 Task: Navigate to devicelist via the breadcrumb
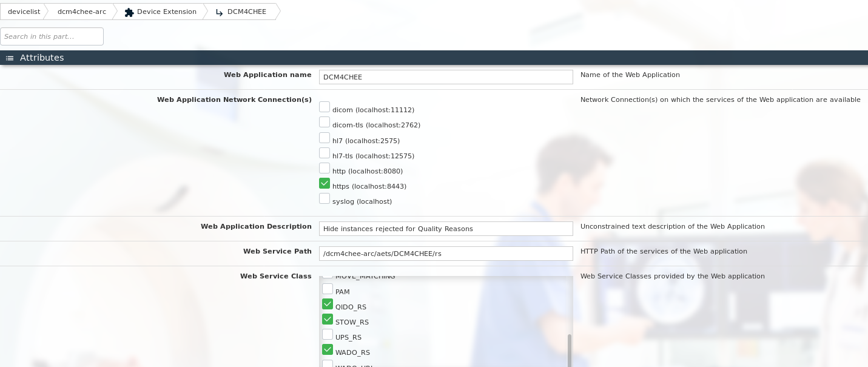pos(24,12)
